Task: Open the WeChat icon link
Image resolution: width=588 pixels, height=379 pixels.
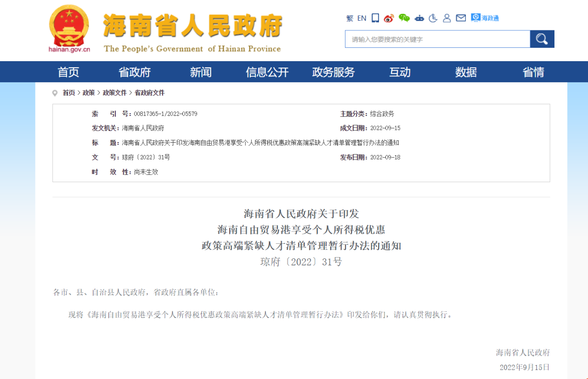Action: [404, 18]
